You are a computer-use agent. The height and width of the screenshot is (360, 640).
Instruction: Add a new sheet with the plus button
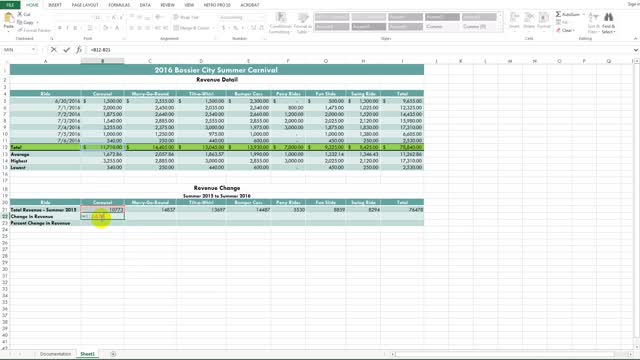[x=113, y=354]
